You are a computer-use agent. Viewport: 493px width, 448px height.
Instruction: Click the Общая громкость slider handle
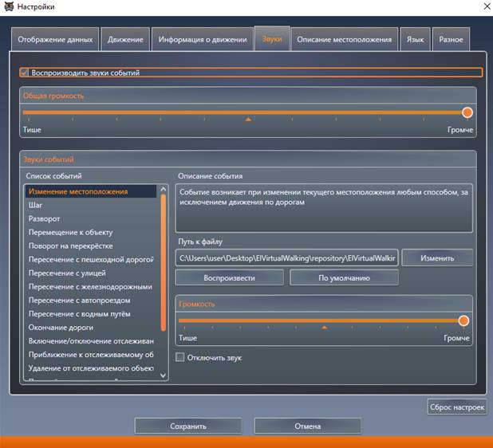click(467, 112)
